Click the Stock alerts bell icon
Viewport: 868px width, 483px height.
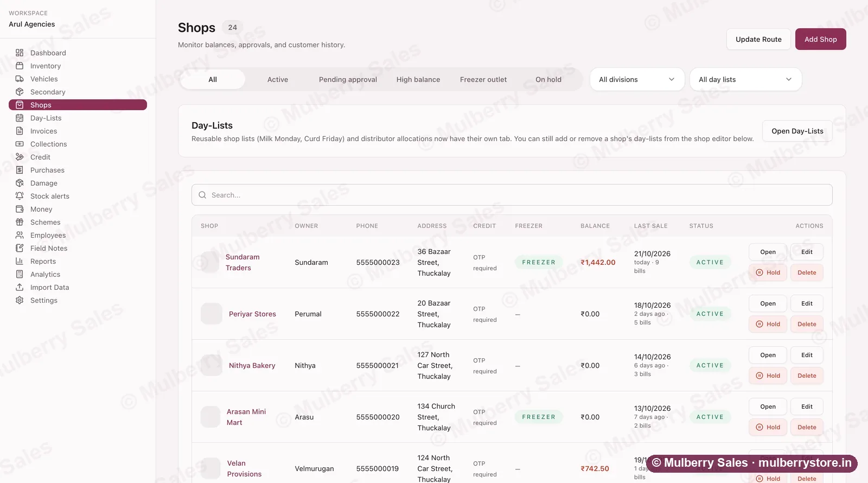coord(20,196)
